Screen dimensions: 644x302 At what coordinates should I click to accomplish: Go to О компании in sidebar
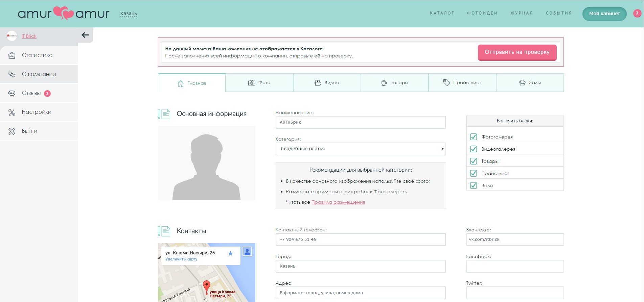pyautogui.click(x=39, y=74)
